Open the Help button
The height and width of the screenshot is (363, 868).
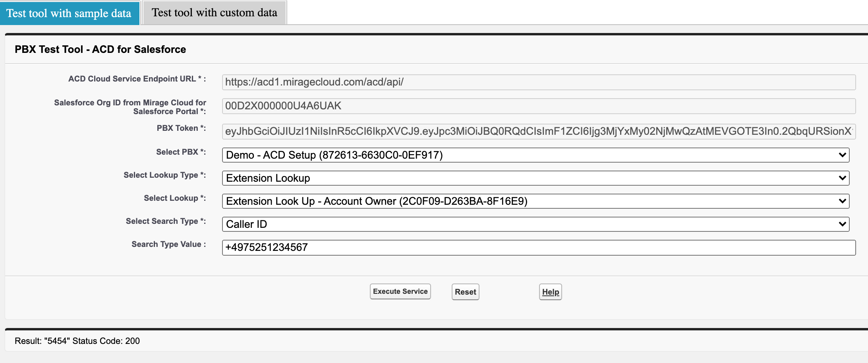551,292
